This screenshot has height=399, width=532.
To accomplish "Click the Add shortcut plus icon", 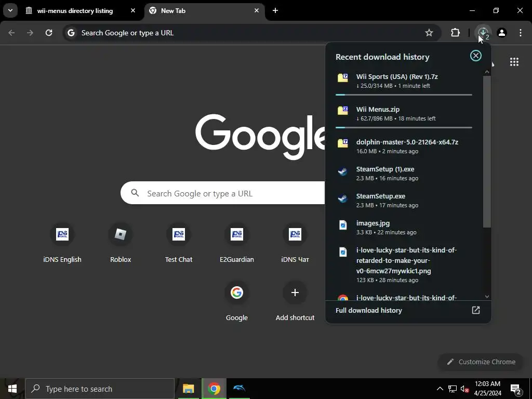I will click(295, 292).
